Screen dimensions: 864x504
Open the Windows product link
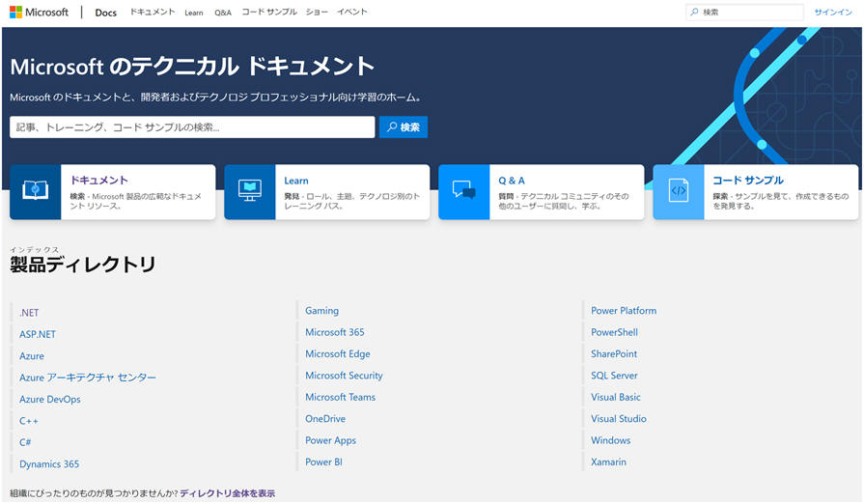pos(610,440)
